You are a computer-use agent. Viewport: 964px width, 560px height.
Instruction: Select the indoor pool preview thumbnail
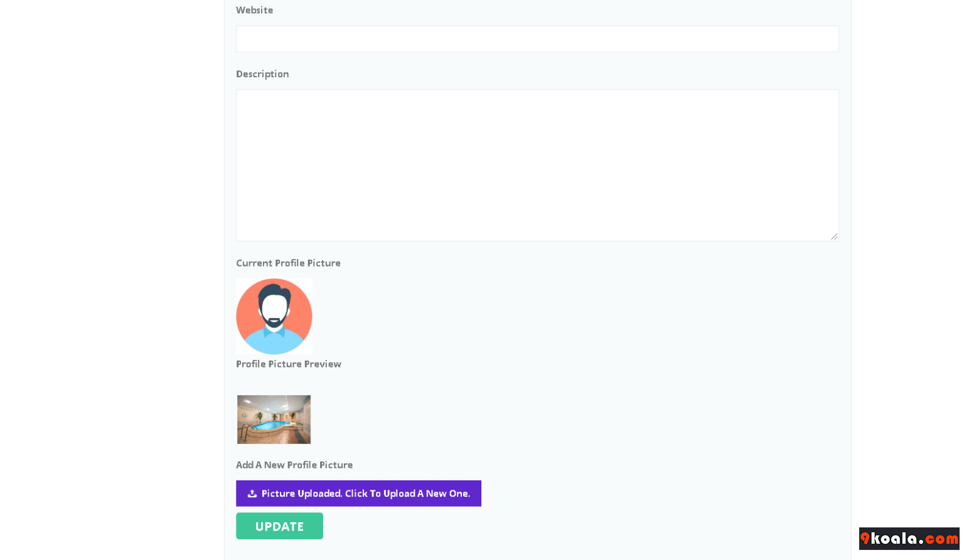(x=274, y=419)
